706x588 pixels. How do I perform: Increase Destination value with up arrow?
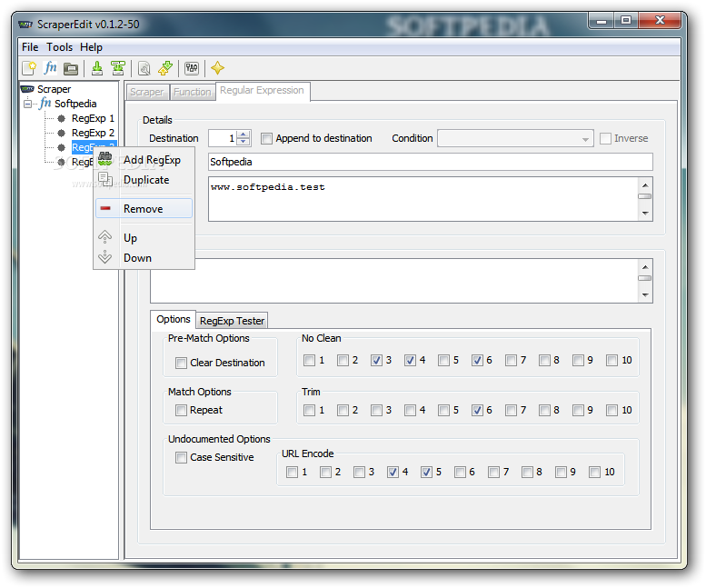point(244,135)
